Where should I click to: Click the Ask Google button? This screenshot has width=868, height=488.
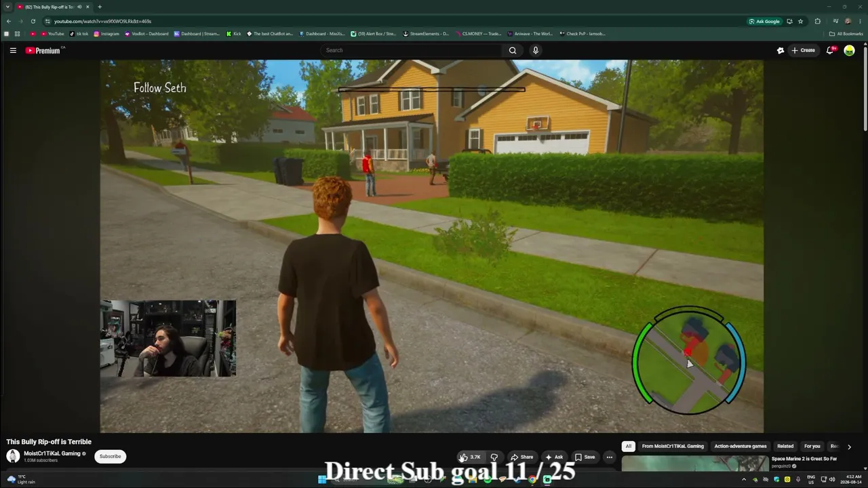tap(764, 21)
